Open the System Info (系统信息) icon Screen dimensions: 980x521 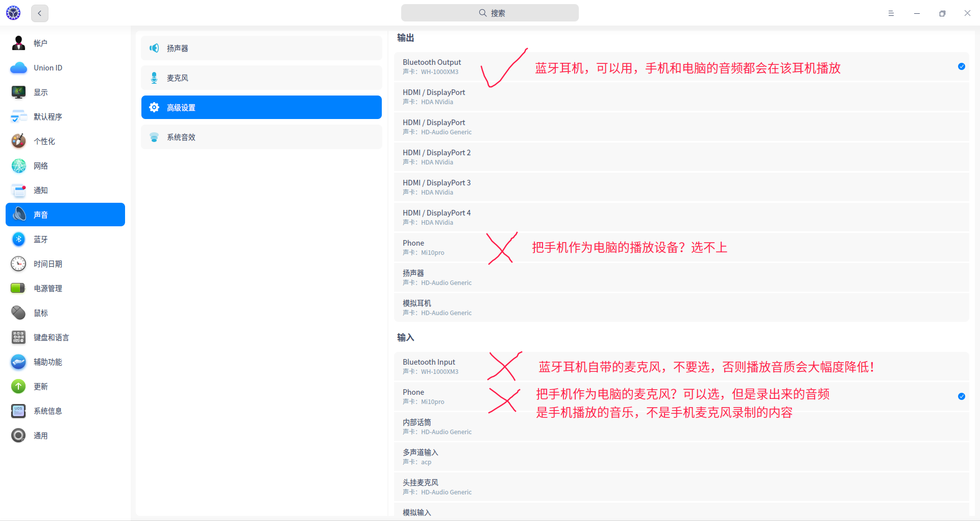click(x=18, y=411)
